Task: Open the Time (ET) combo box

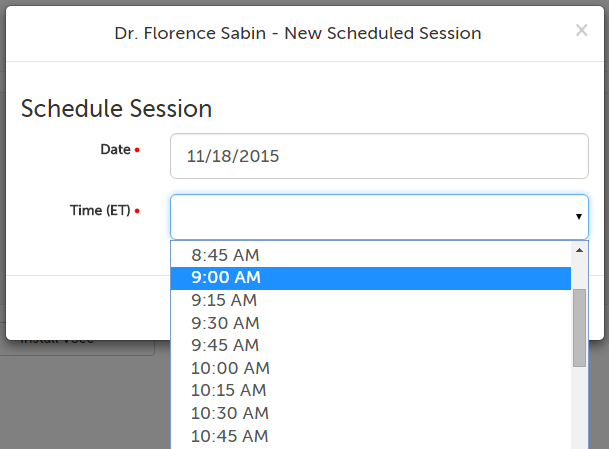Action: click(370, 216)
